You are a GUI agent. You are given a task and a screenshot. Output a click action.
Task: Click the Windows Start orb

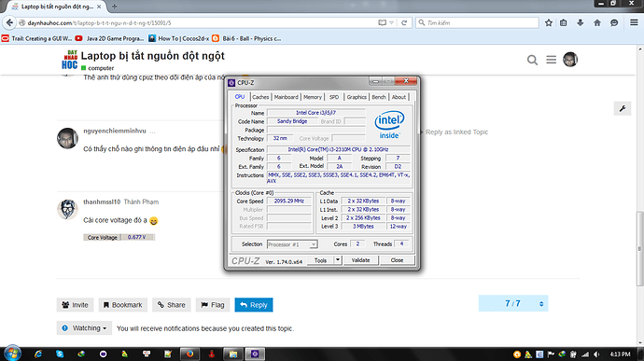12,354
